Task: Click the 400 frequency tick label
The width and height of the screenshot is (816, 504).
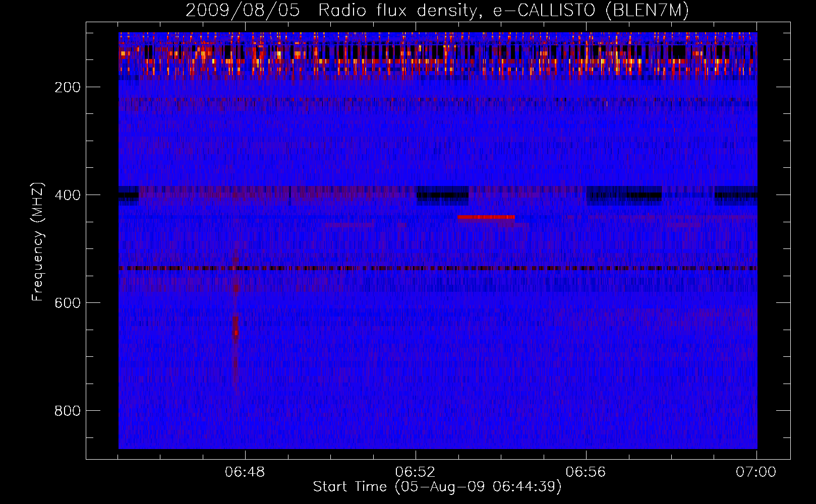Action: click(68, 195)
